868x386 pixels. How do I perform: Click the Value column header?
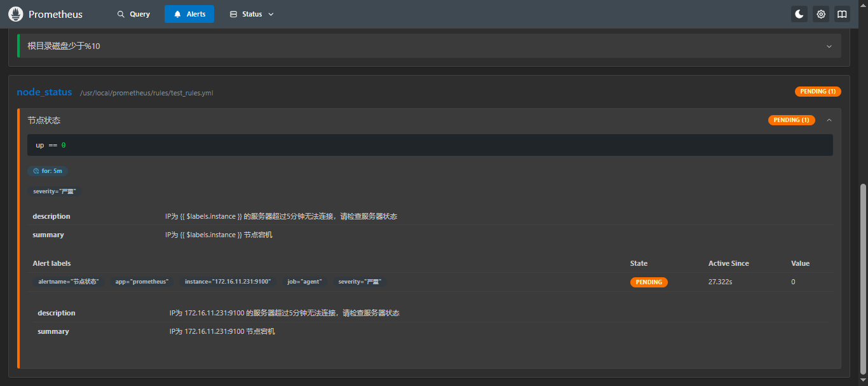801,263
